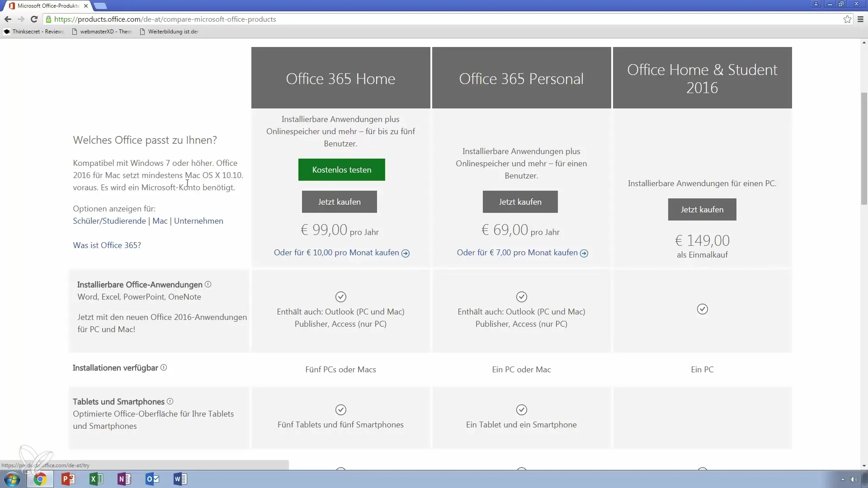Open the Thinksecret - Reviews bookmark
868x488 pixels.
[x=34, y=32]
